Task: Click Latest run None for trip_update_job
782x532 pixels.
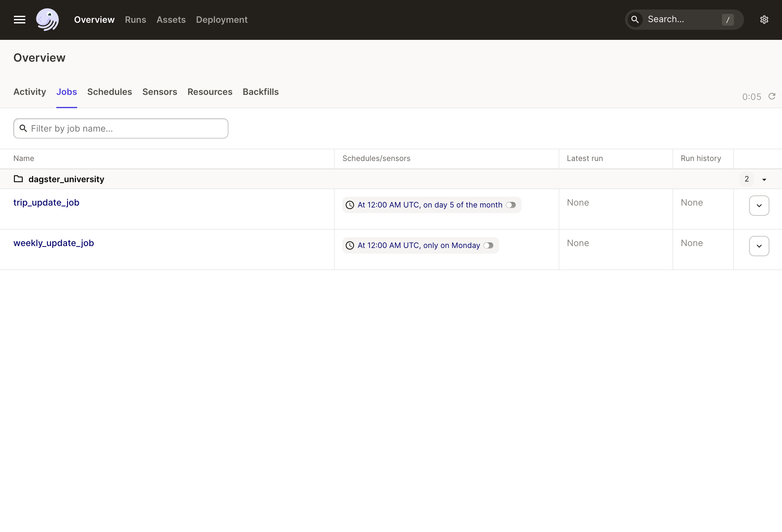Action: (578, 202)
